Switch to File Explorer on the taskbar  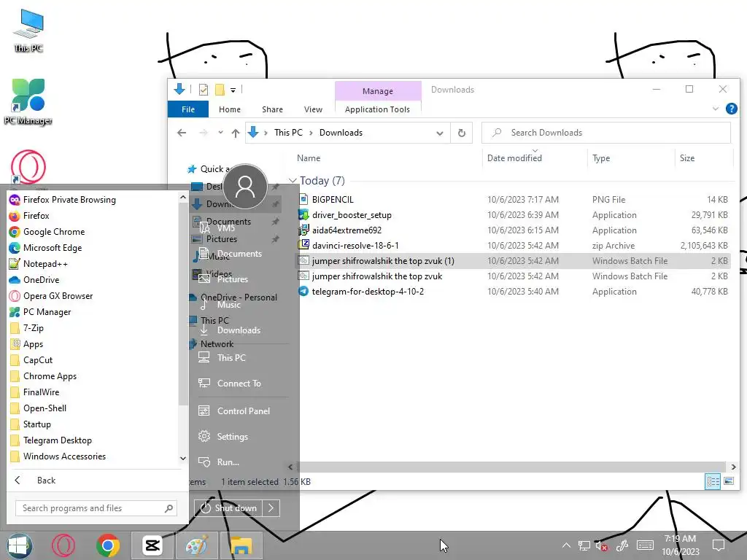(241, 545)
